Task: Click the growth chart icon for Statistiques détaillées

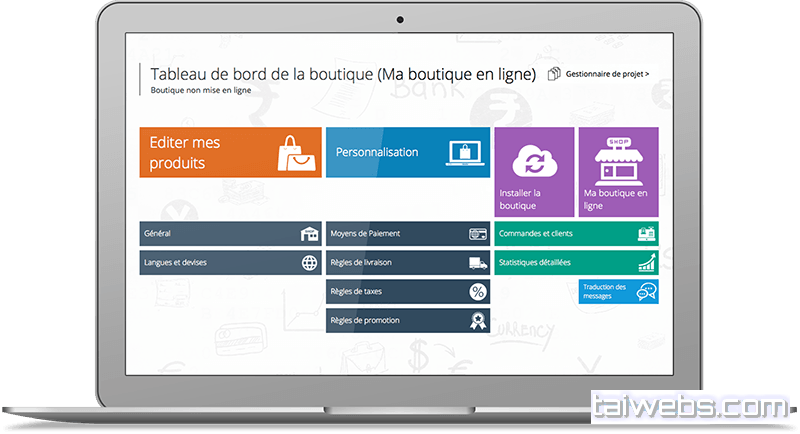Action: [647, 263]
